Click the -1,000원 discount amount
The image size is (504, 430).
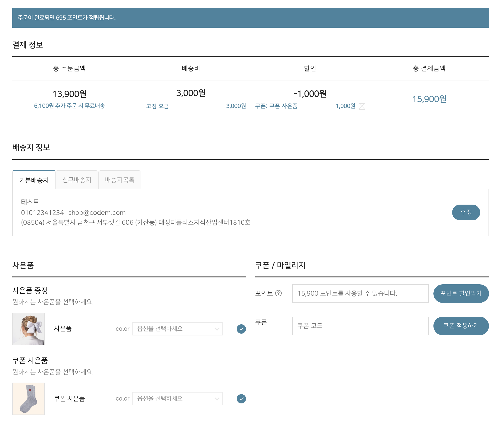pyautogui.click(x=310, y=94)
